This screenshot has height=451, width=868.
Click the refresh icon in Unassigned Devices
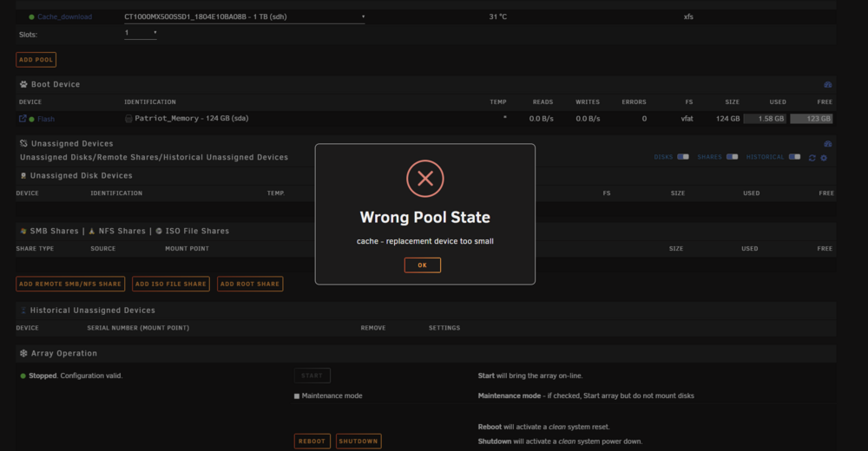812,158
